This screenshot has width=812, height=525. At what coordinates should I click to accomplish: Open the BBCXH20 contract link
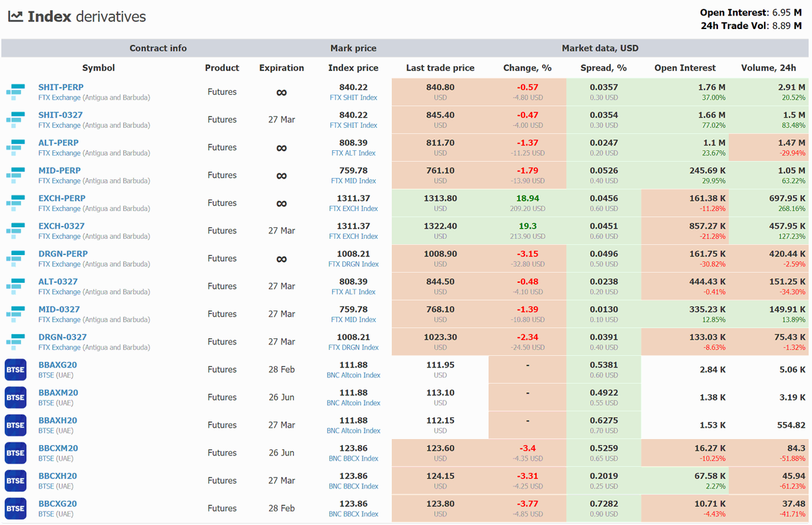[x=58, y=476]
